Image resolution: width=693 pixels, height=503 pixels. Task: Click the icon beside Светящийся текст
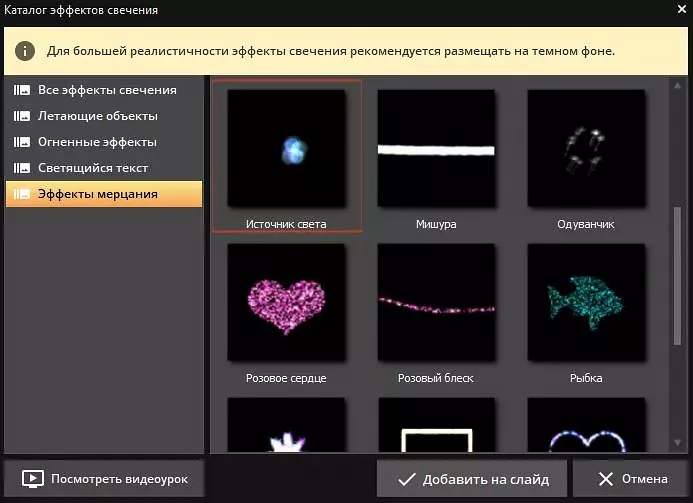[22, 168]
